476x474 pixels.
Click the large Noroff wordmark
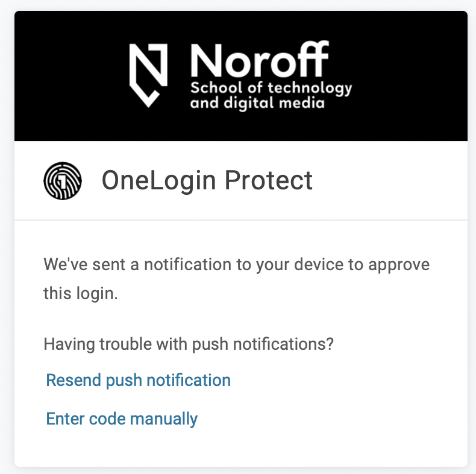260,60
